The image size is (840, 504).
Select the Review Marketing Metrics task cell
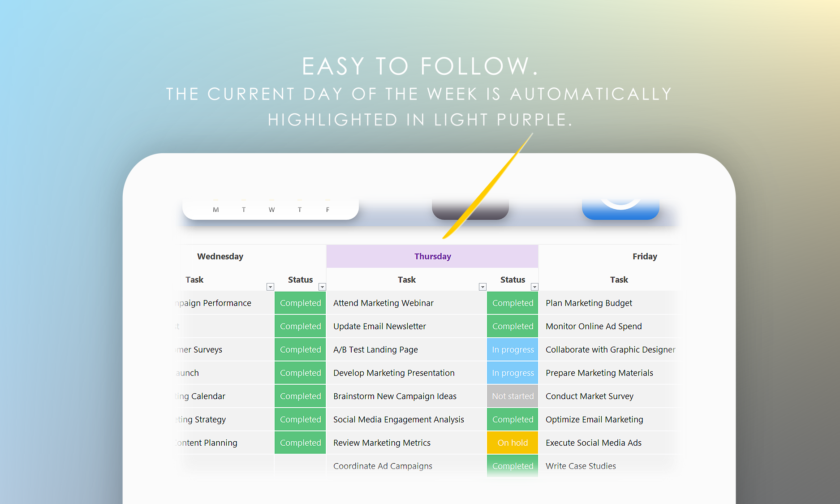pyautogui.click(x=382, y=443)
